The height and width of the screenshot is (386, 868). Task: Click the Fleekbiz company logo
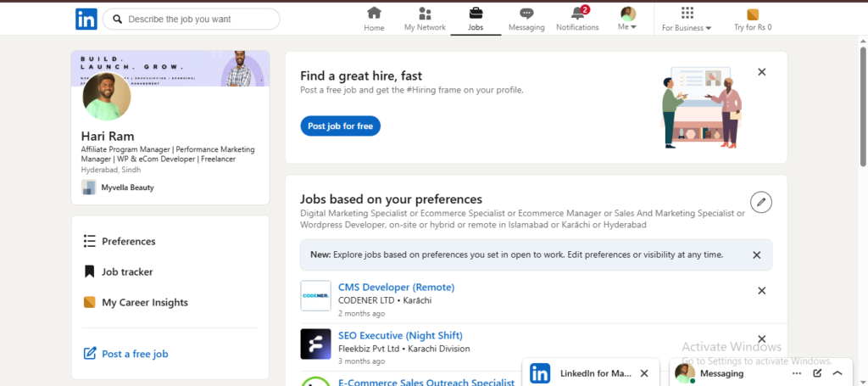[x=315, y=344]
